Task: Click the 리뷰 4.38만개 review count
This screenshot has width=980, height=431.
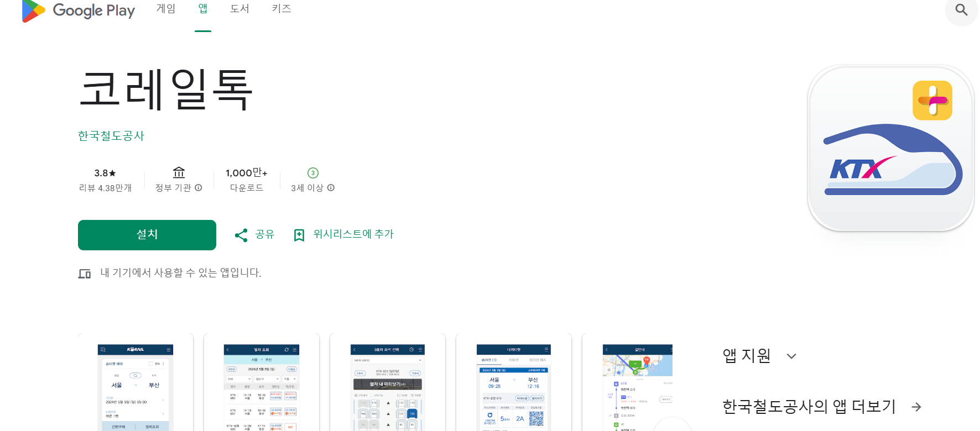Action: 105,188
